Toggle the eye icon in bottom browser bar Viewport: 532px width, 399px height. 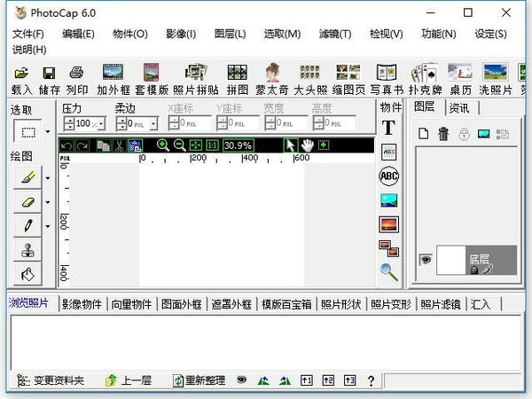point(241,379)
